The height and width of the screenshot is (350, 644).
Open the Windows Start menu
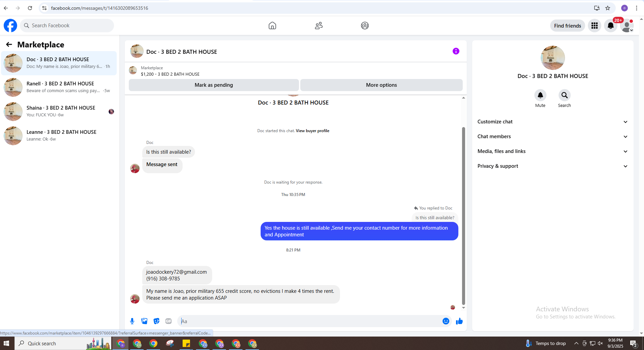(6, 343)
